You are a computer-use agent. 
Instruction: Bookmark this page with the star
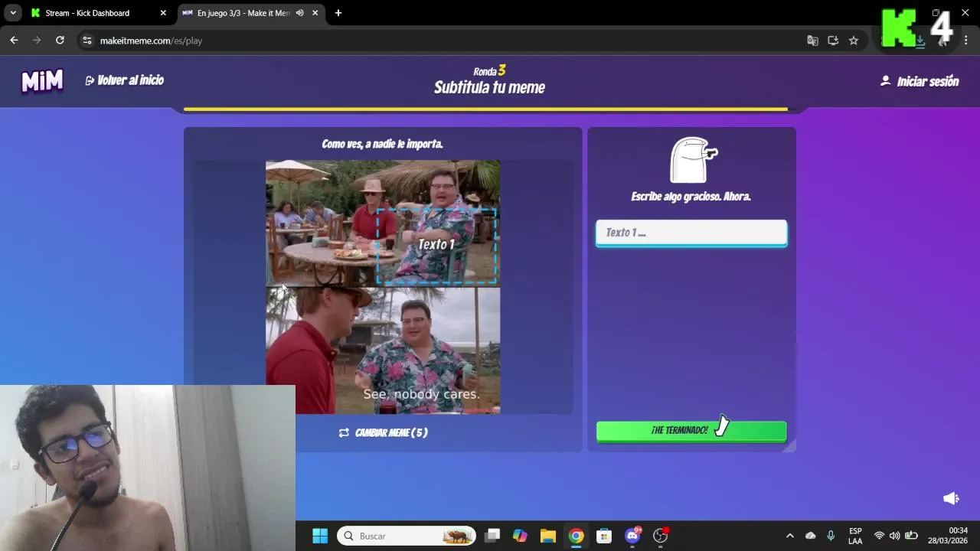tap(854, 41)
